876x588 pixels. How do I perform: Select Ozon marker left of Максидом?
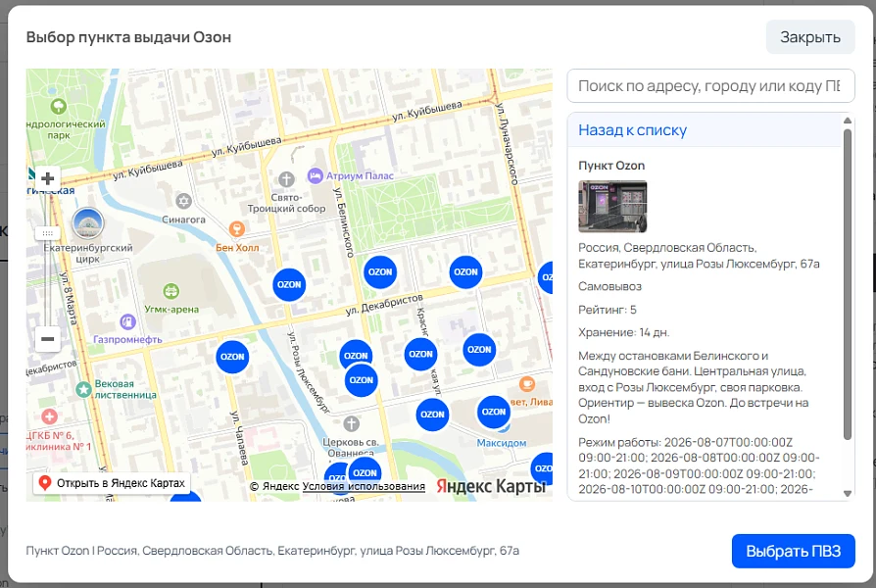click(432, 415)
